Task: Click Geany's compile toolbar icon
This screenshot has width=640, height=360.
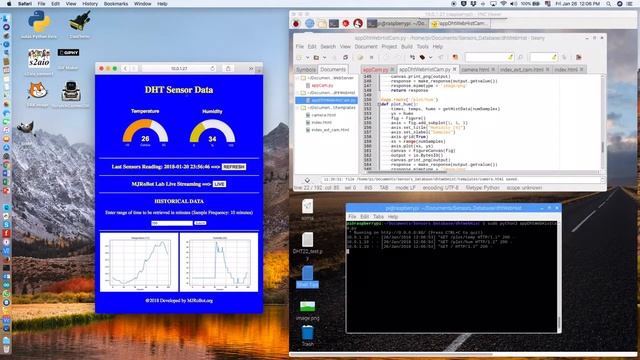Action: click(412, 58)
